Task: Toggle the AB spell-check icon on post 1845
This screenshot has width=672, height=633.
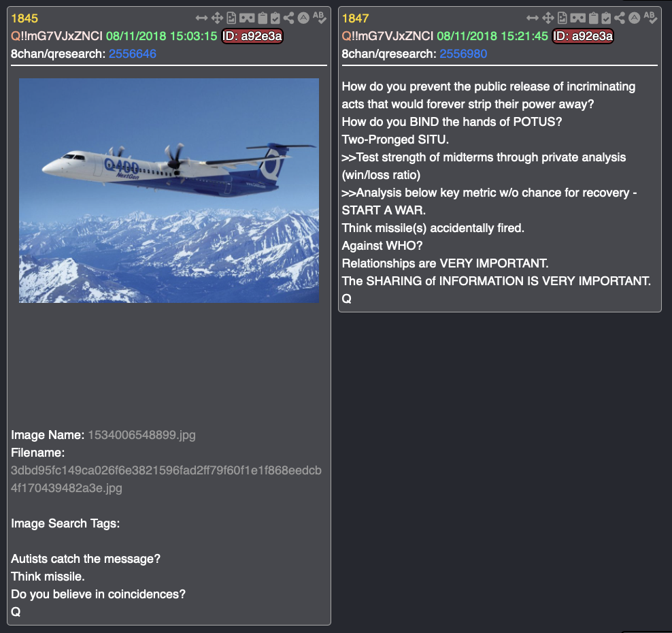Action: (x=319, y=18)
